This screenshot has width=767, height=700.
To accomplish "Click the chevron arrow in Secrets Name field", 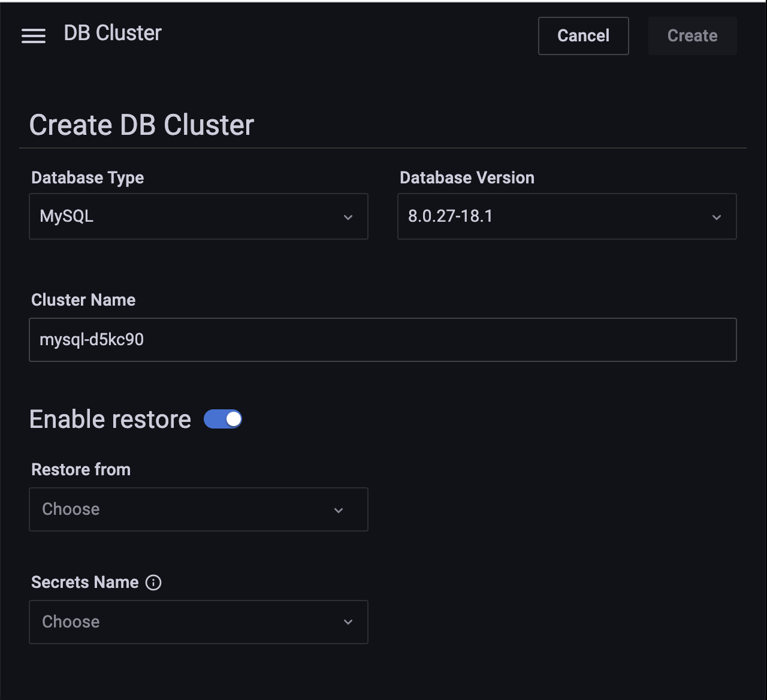I will [x=348, y=622].
